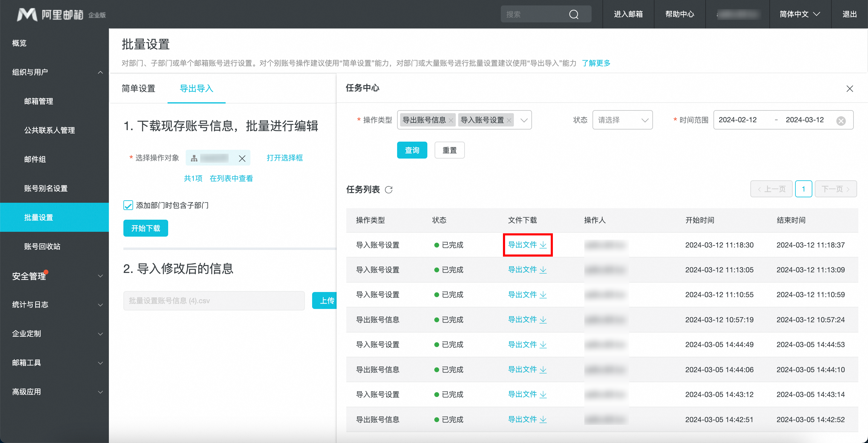Remove the 导入账号设置 filter tag
The image size is (868, 443).
tap(509, 120)
